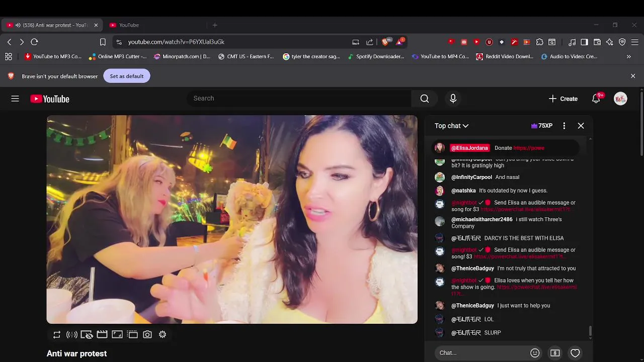Image resolution: width=644 pixels, height=362 pixels.
Task: Open chat options three-dot menu
Action: 564,126
